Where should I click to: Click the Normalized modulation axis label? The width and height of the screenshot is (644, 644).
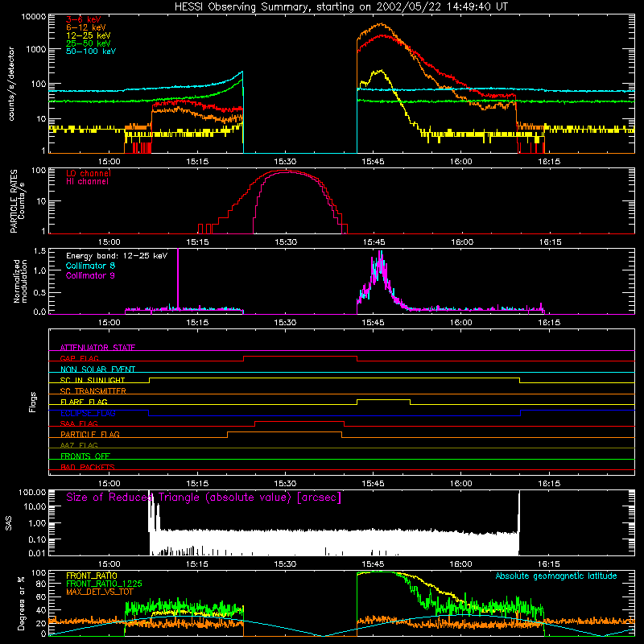[x=20, y=281]
